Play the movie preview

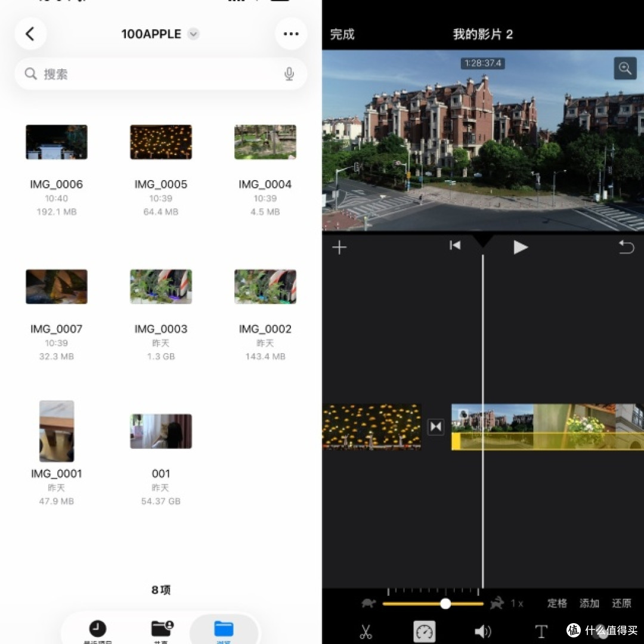point(521,247)
